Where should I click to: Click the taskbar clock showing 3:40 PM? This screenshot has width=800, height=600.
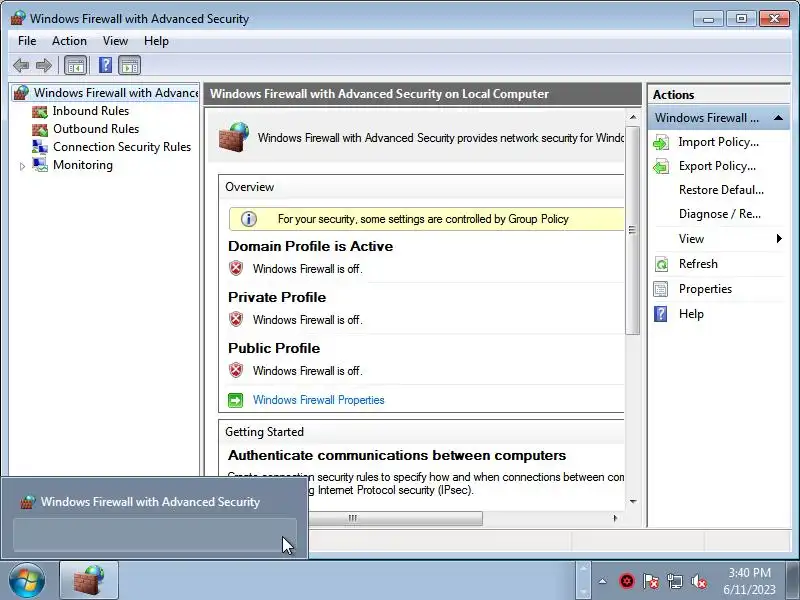(x=749, y=581)
